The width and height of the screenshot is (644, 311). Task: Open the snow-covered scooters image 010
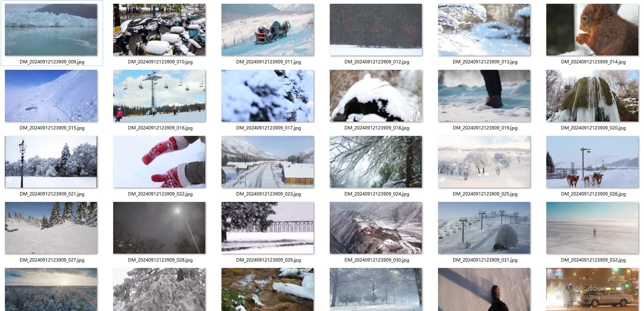pyautogui.click(x=159, y=30)
